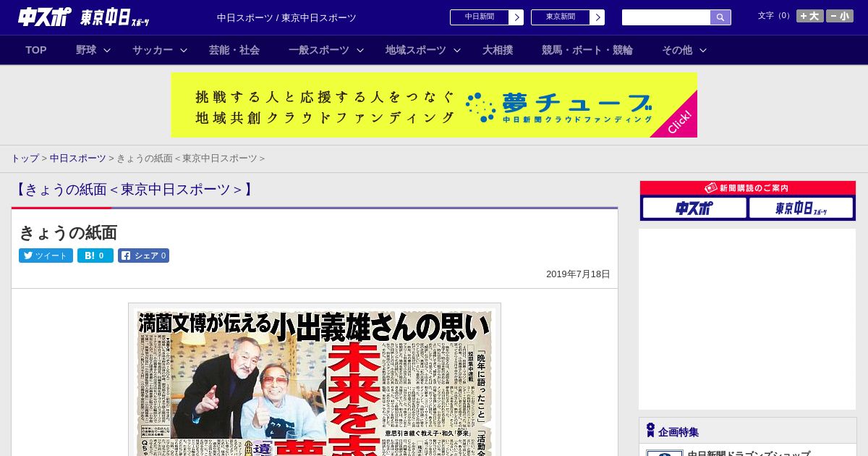
Task: Open 一般スポーツ menu item
Action: click(319, 50)
